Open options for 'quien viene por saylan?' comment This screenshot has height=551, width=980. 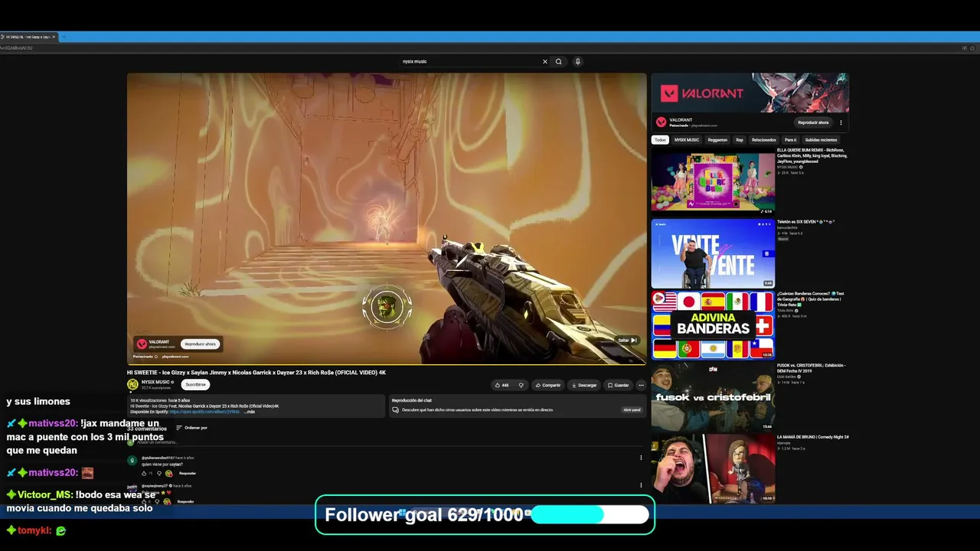641,458
